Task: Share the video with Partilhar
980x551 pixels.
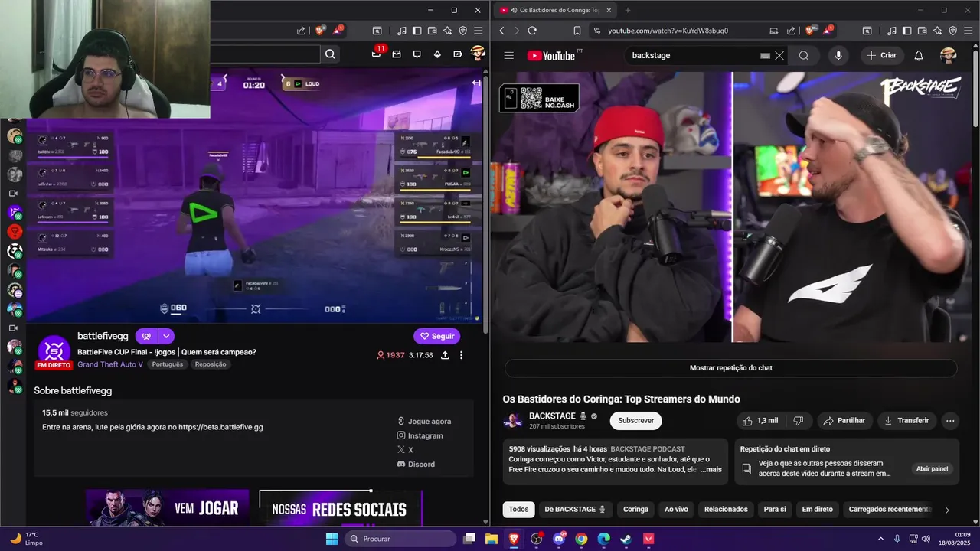Action: pos(844,421)
